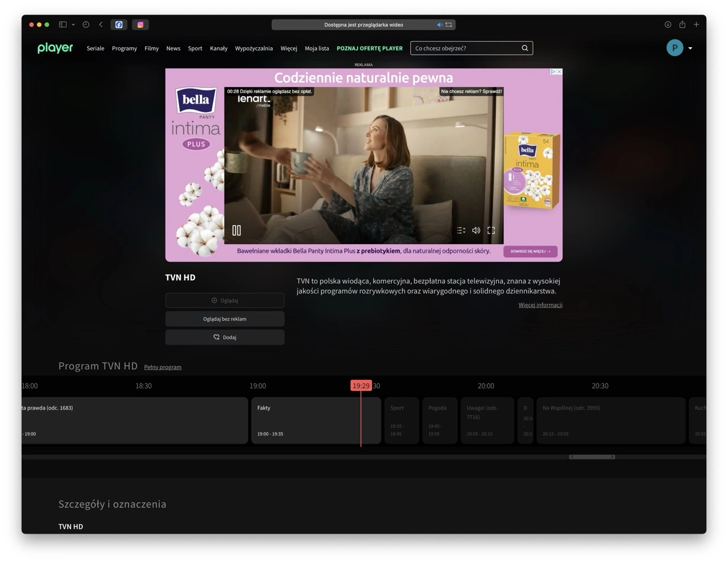
Task: Click the bella intima PLUS logo
Action: click(x=196, y=118)
